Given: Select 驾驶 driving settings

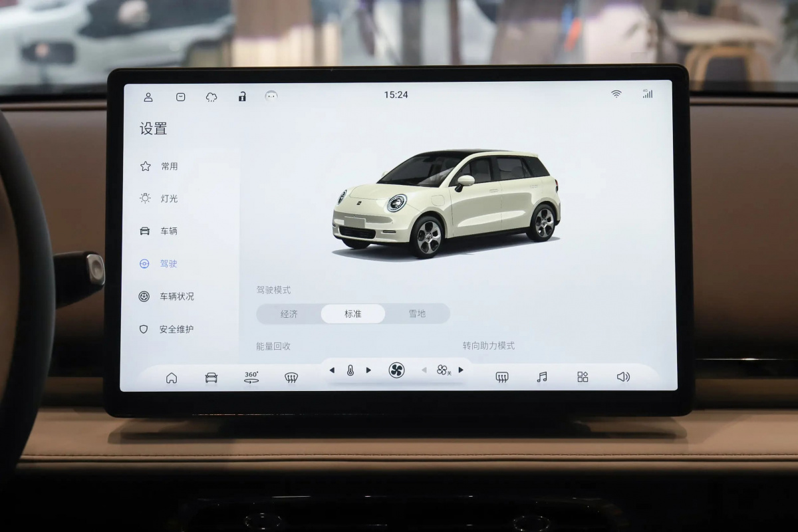Looking at the screenshot, I should coord(169,264).
